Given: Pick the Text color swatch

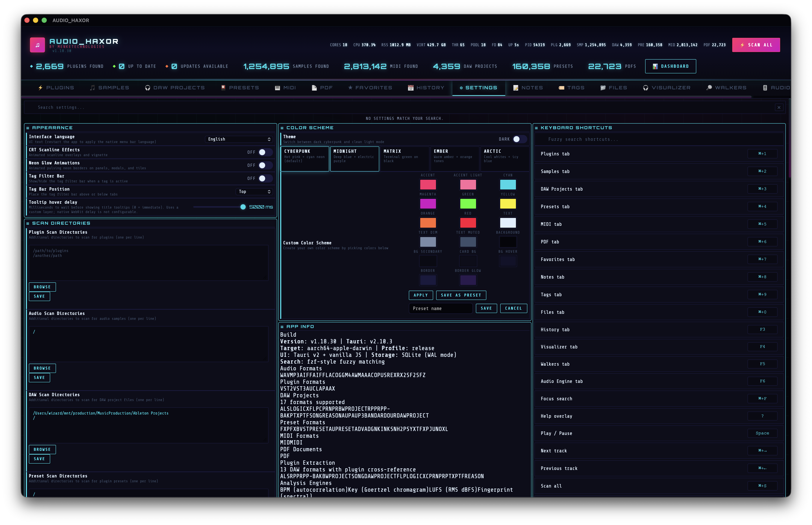Looking at the screenshot, I should click(x=507, y=223).
